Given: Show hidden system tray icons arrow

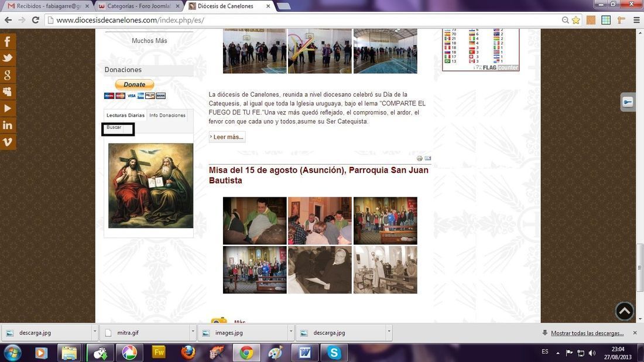Looking at the screenshot, I should [x=558, y=353].
